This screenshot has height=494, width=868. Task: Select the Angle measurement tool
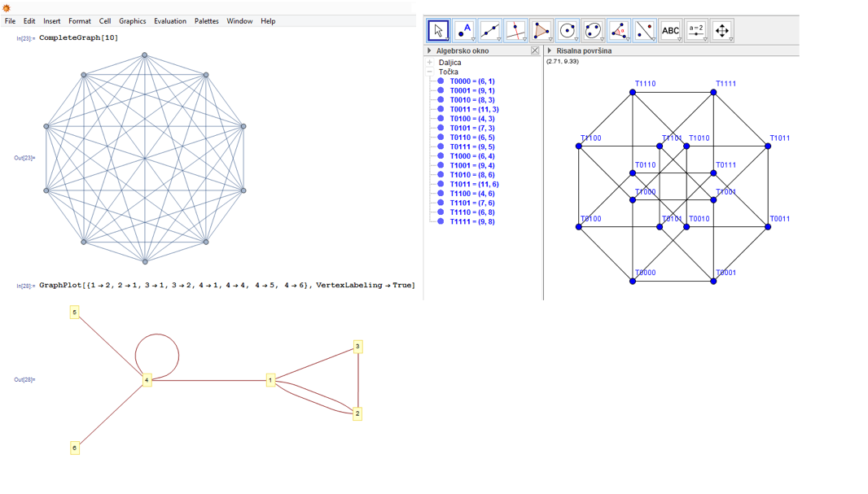pyautogui.click(x=619, y=31)
